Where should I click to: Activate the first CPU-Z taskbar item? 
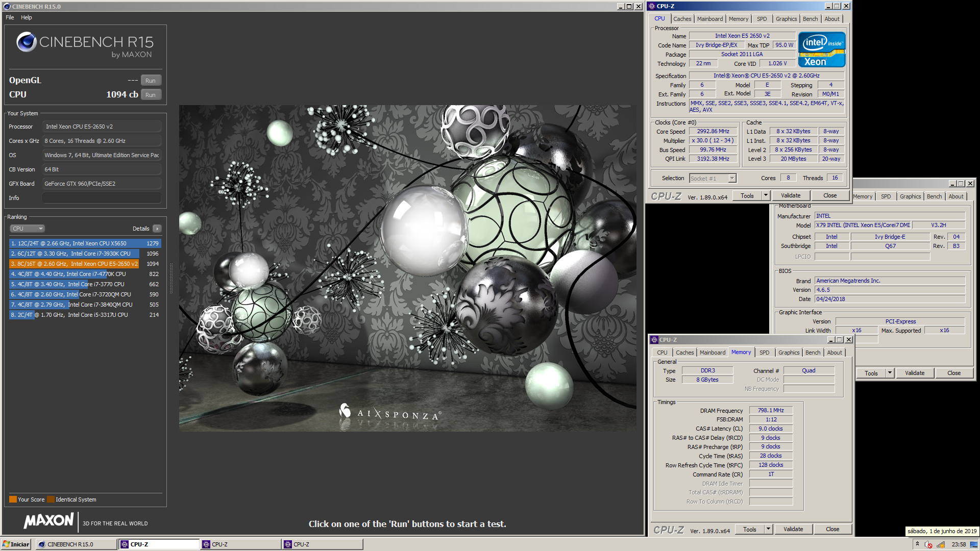[x=159, y=544]
